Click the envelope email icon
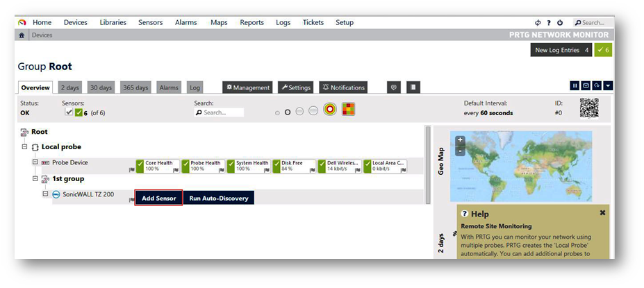The width and height of the screenshot is (644, 288). (586, 85)
